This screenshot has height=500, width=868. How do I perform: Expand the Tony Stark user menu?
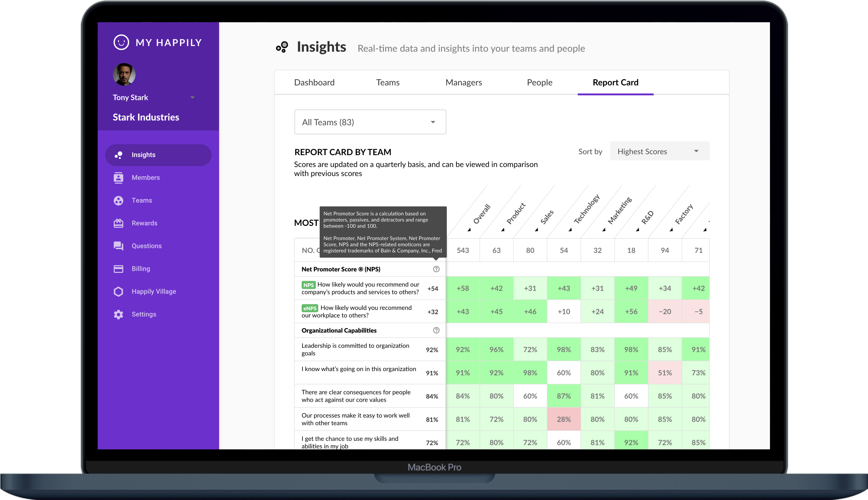(192, 98)
